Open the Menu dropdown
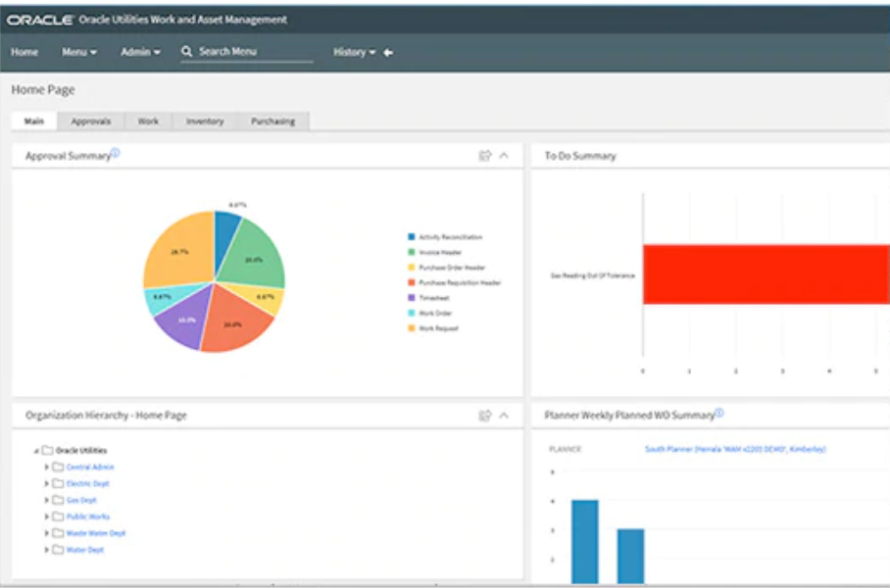Viewport: 890px width, 588px height. (x=79, y=52)
